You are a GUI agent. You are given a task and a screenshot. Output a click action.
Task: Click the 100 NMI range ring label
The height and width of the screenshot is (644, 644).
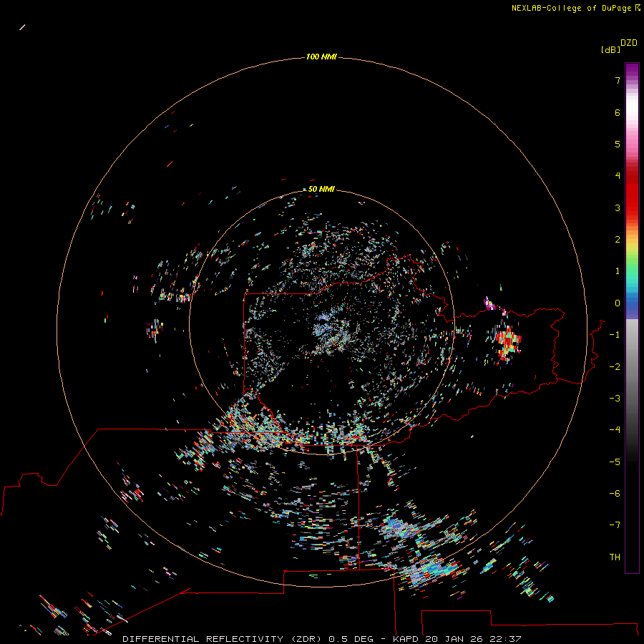pos(321,57)
